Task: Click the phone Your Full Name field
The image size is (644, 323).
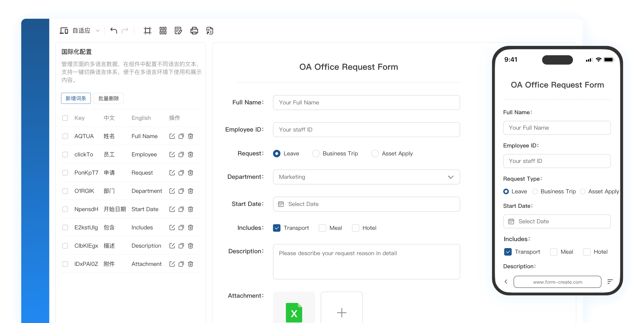Action: click(x=557, y=128)
